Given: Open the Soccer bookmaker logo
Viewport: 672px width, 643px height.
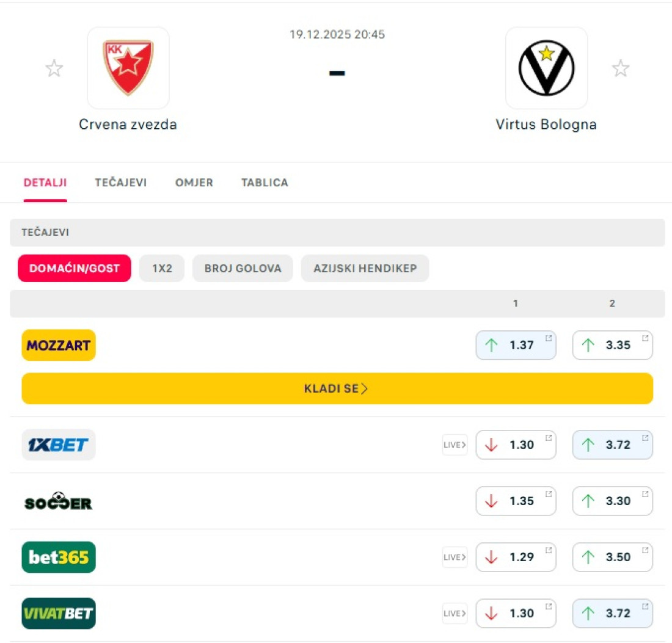Looking at the screenshot, I should 59,501.
